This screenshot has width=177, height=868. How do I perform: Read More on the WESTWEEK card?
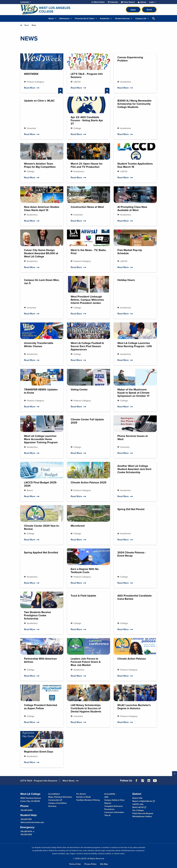pyautogui.click(x=31, y=88)
